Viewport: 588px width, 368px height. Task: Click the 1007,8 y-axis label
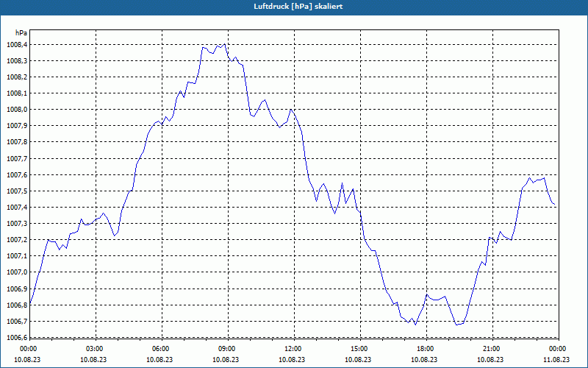(x=17, y=142)
